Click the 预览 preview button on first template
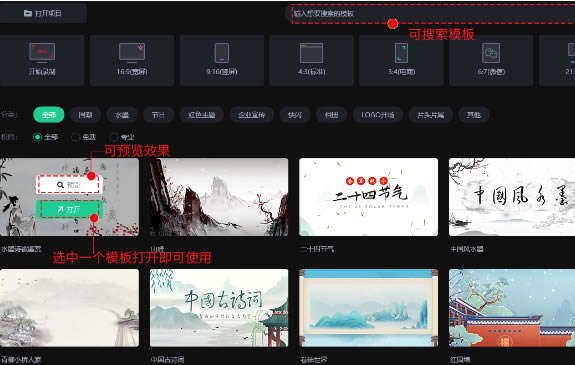The height and width of the screenshot is (365, 575). point(69,185)
